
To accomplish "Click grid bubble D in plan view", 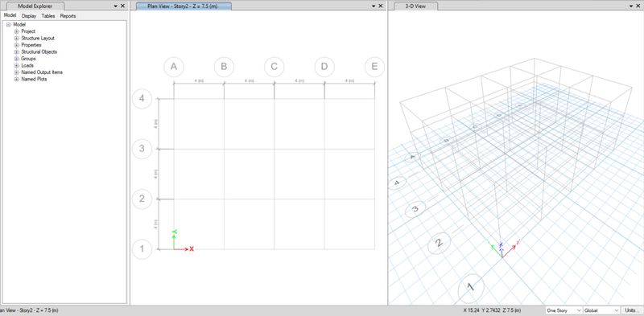I will pos(324,67).
